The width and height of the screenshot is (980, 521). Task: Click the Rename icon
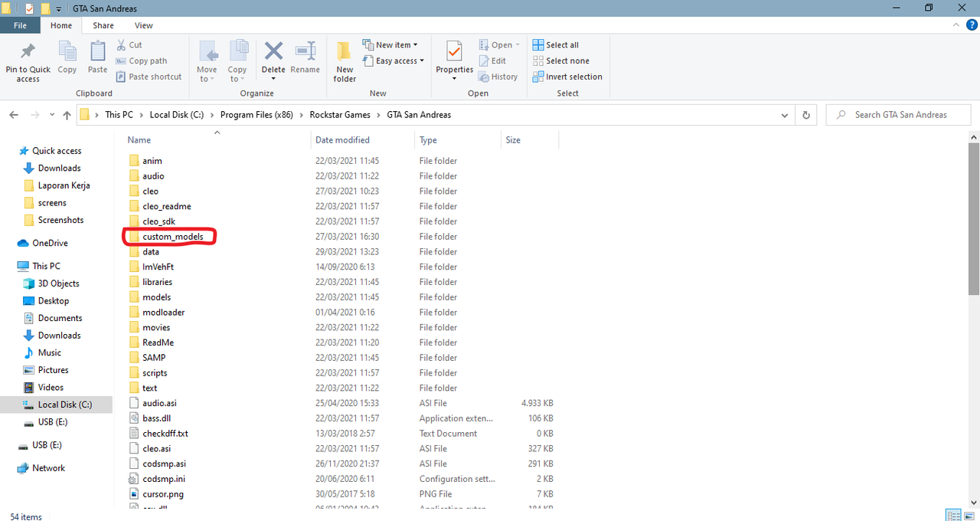click(x=305, y=52)
